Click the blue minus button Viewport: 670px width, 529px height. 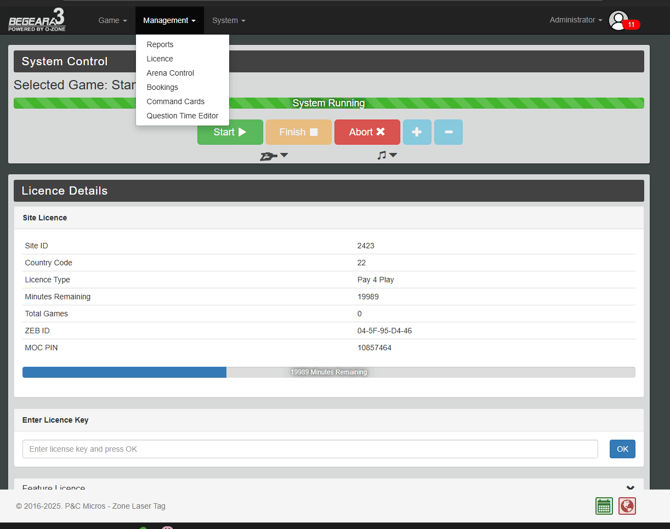pos(448,132)
